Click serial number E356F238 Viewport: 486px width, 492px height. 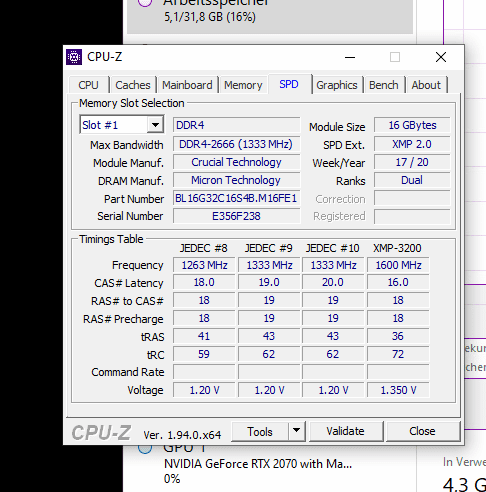tap(236, 216)
